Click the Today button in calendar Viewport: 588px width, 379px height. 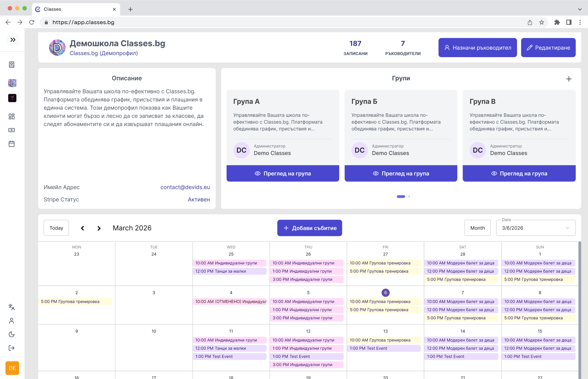pos(56,228)
